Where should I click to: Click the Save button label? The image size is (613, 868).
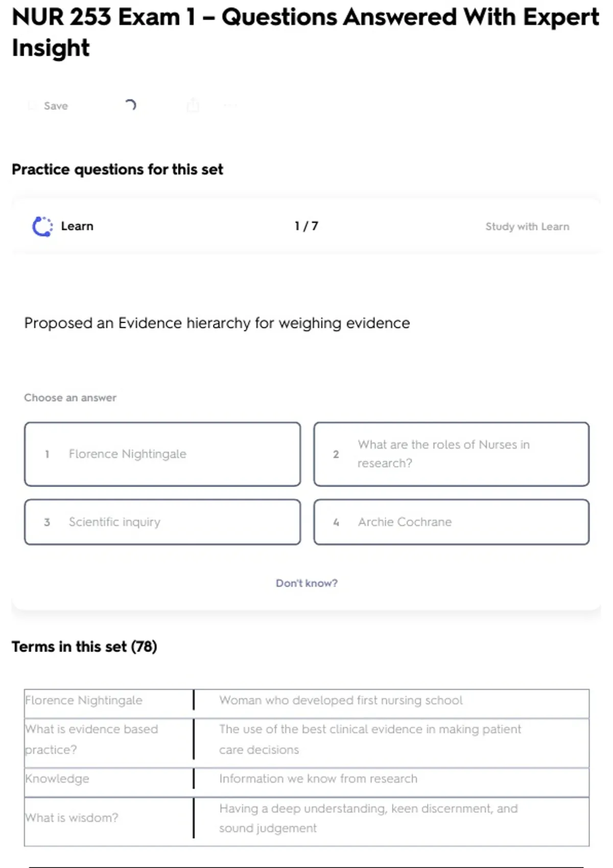[56, 106]
